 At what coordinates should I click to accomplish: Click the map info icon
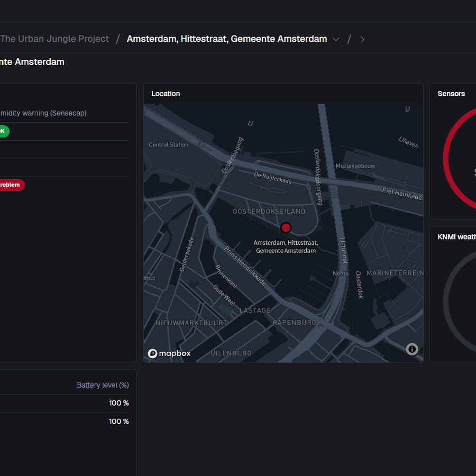[x=412, y=349]
